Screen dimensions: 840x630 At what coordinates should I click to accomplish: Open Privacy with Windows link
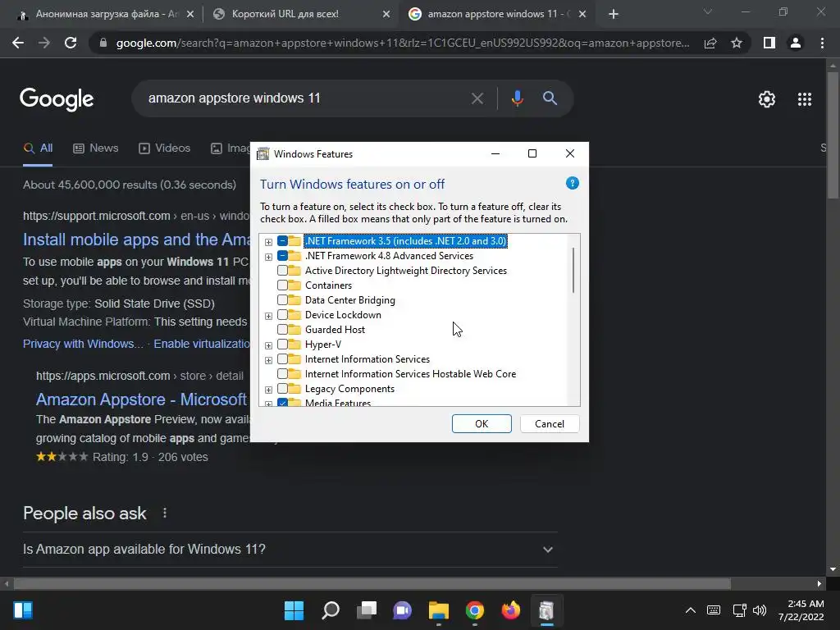coord(83,344)
